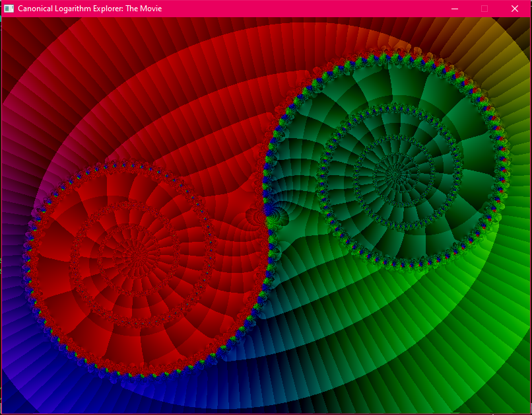Click center of the green concentric spiral
532x415 pixels.
pos(395,174)
